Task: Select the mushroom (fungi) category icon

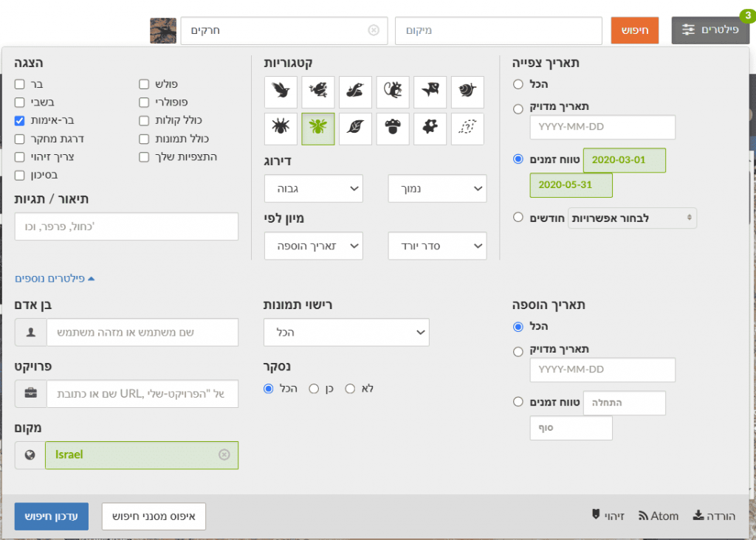Action: 393,128
